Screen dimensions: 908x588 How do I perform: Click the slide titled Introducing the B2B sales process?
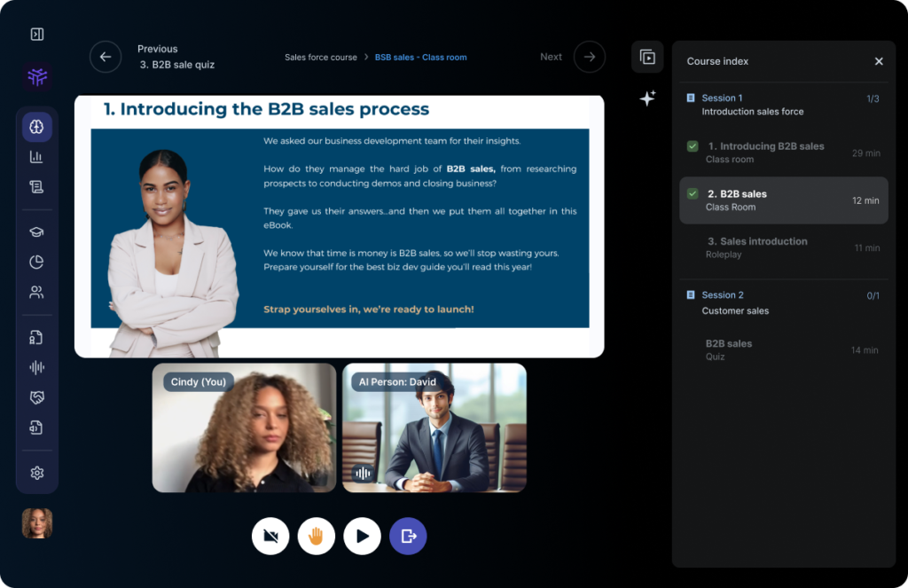click(x=340, y=226)
